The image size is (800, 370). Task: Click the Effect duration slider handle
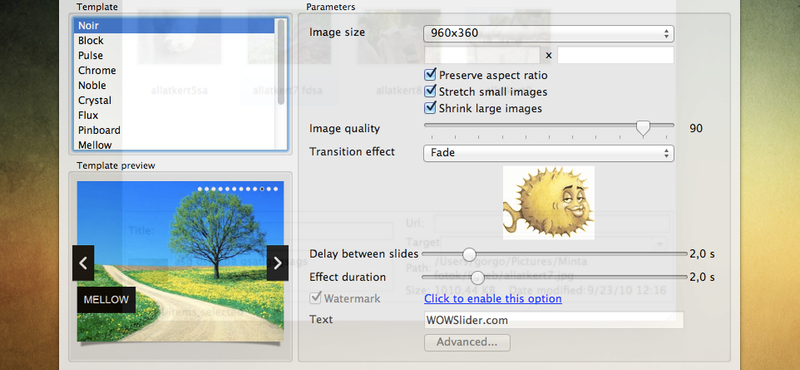(x=478, y=278)
